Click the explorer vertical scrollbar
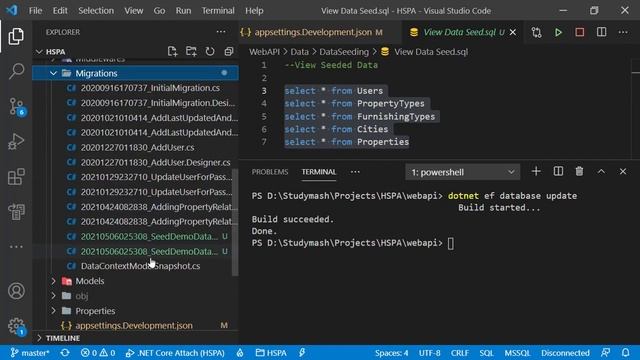The width and height of the screenshot is (640, 360). click(235, 222)
